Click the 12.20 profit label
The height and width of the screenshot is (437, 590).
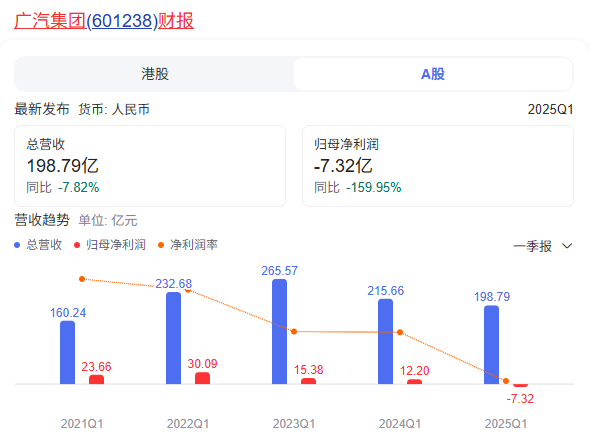click(415, 371)
